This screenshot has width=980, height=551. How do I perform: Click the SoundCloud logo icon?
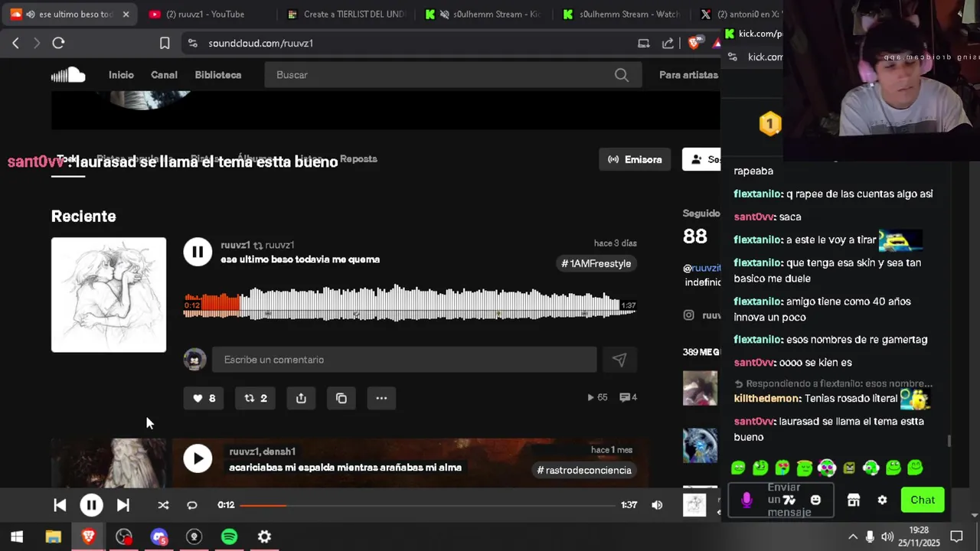[x=68, y=75]
